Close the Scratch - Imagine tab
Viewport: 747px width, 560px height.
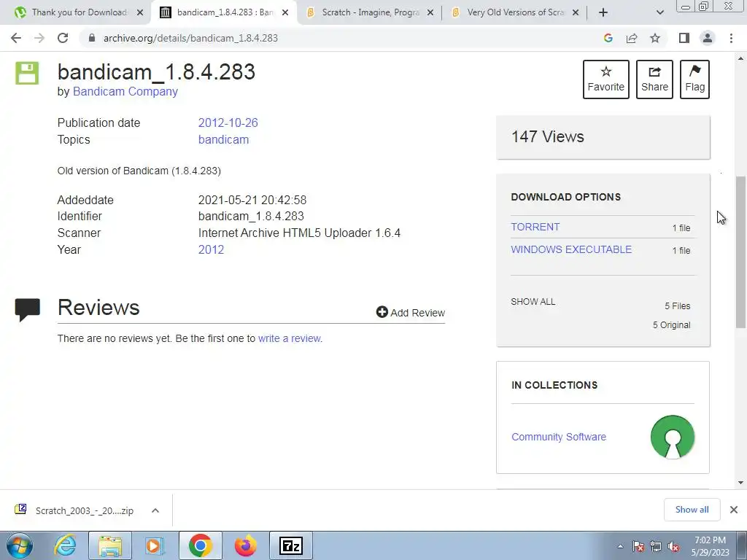coord(430,12)
